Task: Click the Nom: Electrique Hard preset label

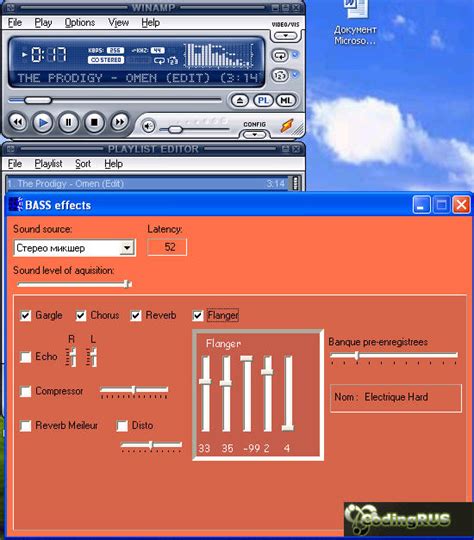Action: 396,398
